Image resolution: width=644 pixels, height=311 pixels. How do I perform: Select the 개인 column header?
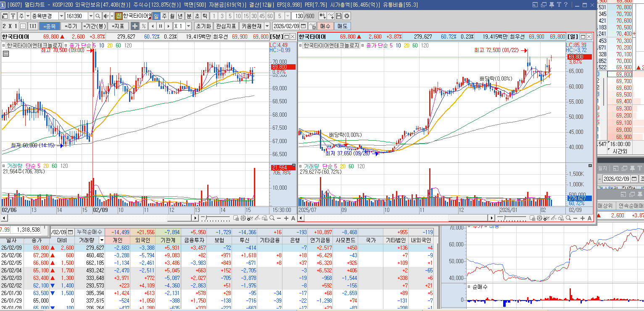click(x=118, y=240)
